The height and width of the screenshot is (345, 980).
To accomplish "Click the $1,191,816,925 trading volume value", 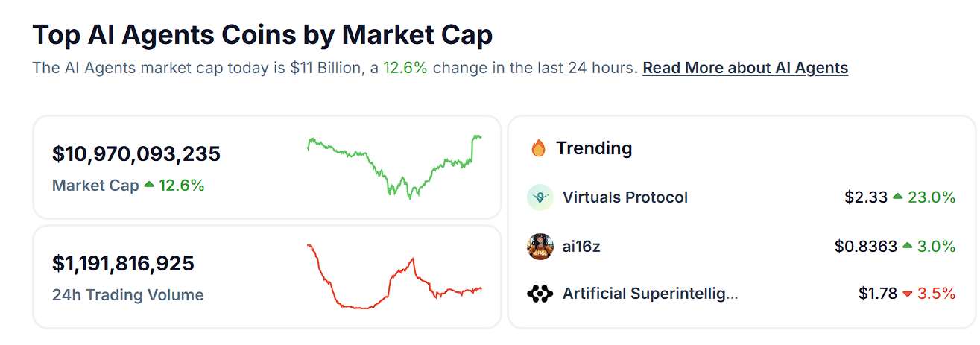I will click(x=123, y=263).
